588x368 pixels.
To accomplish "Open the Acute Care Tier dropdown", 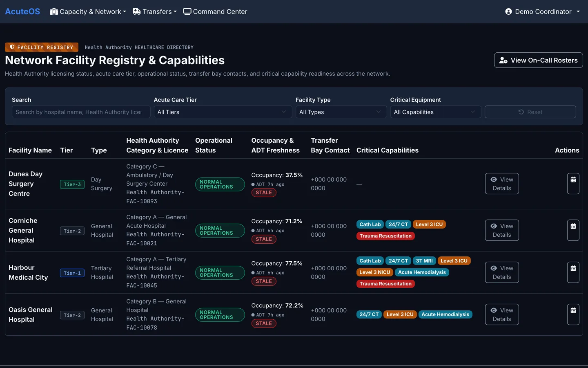I will [x=223, y=112].
